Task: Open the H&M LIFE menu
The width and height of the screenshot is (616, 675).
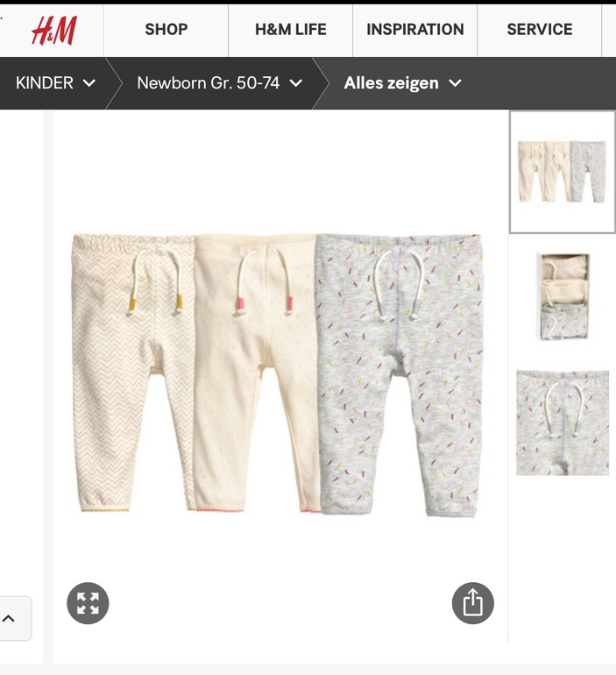Action: click(x=291, y=30)
